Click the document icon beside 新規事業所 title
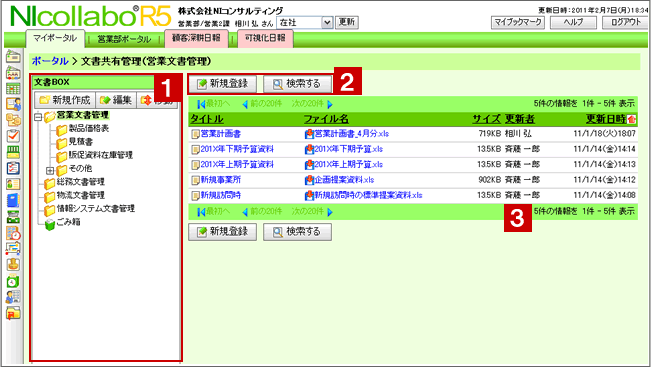Screen dimensions: 651x367 (195, 180)
